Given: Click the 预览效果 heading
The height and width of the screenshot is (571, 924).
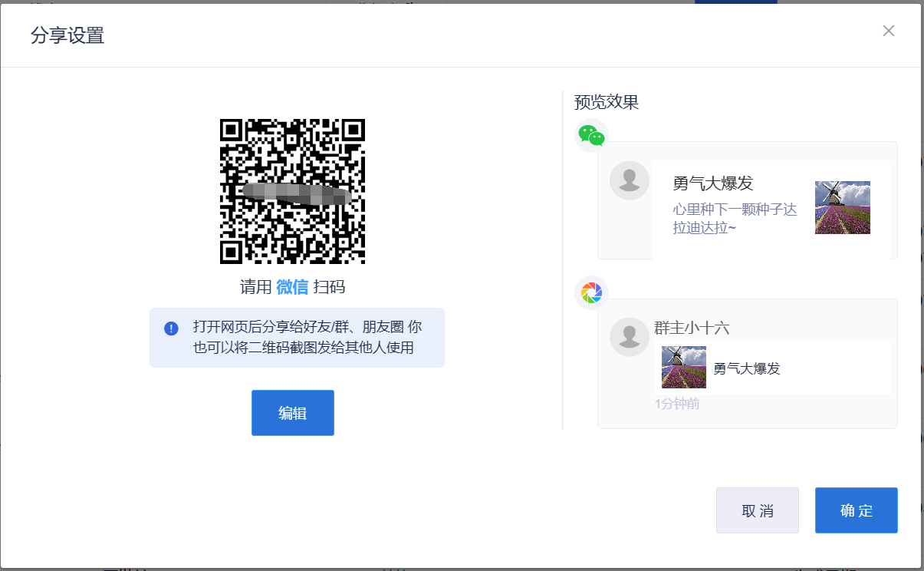Looking at the screenshot, I should [x=607, y=102].
